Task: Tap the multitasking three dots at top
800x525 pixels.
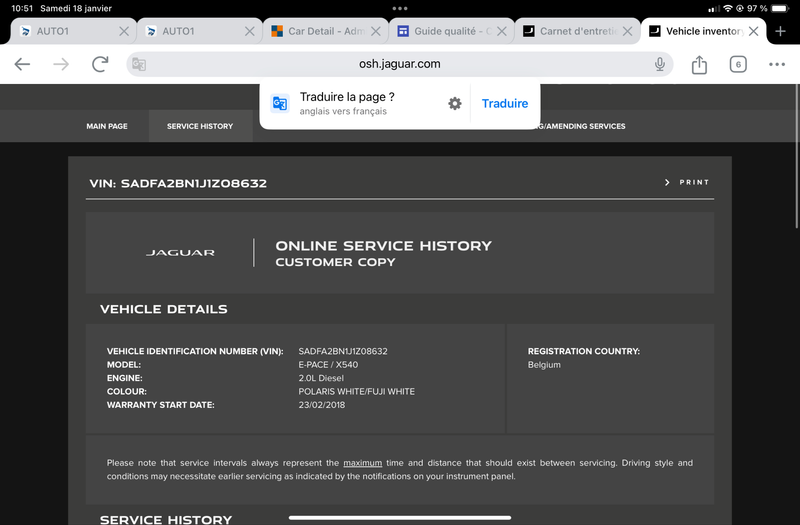Action: tap(399, 8)
